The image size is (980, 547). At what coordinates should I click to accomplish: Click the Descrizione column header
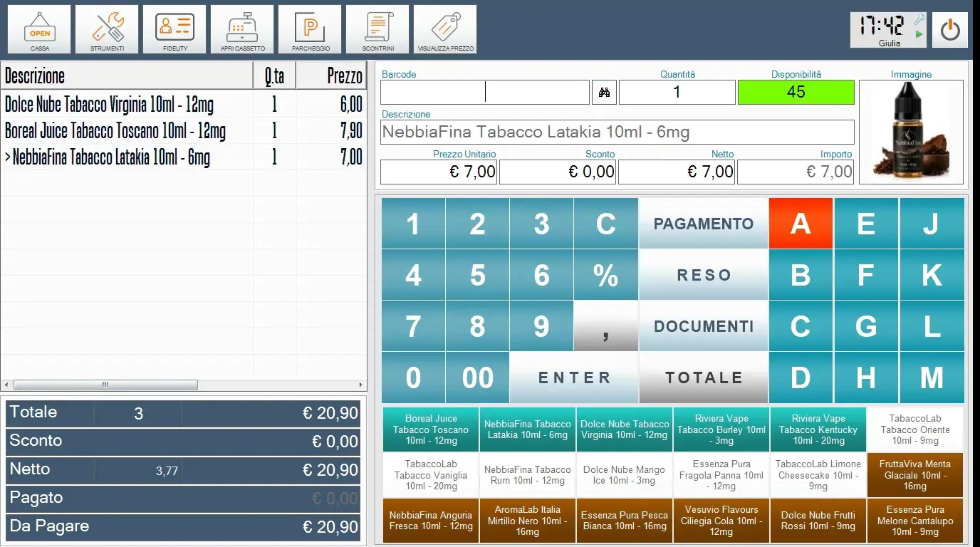point(127,75)
